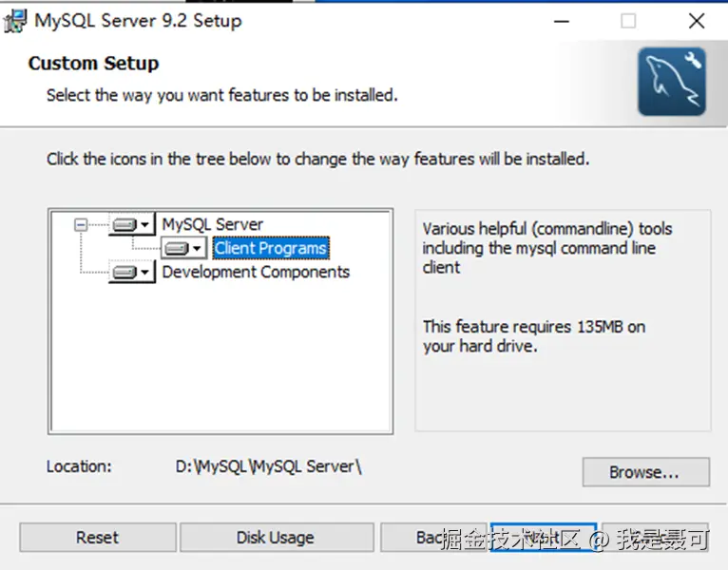The image size is (728, 570).
Task: Collapse the MySQL Server tree node
Action: pos(81,225)
